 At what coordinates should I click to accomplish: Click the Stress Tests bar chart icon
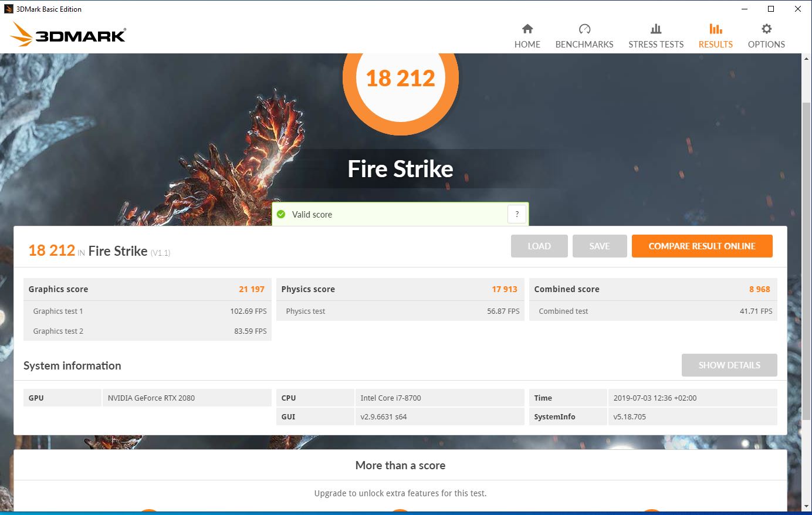[x=656, y=29]
